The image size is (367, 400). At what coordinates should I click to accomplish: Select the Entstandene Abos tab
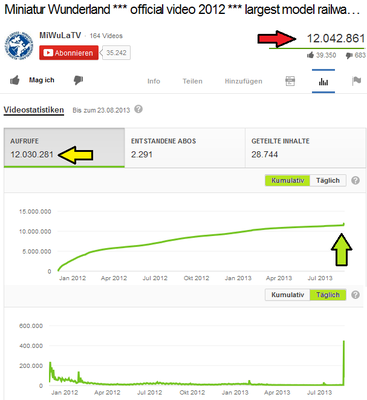click(x=185, y=148)
